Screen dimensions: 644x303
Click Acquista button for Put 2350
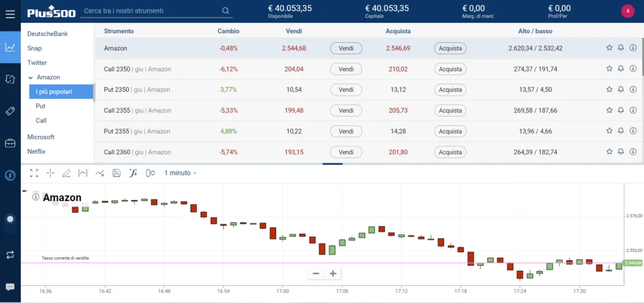(x=450, y=89)
